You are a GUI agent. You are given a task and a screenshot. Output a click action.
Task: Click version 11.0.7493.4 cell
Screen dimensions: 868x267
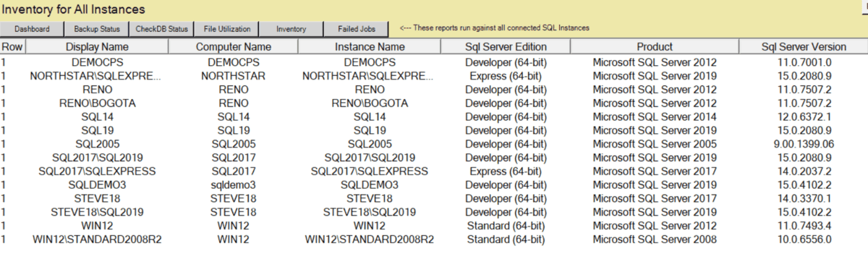pos(804,226)
